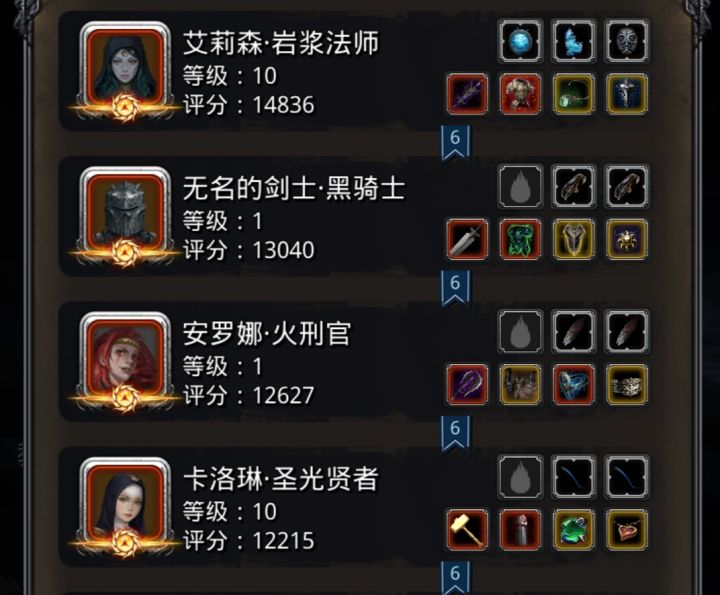Screen dimensions: 720x595
Task: Click the empty flame slot of 黑骑士
Action: 520,186
